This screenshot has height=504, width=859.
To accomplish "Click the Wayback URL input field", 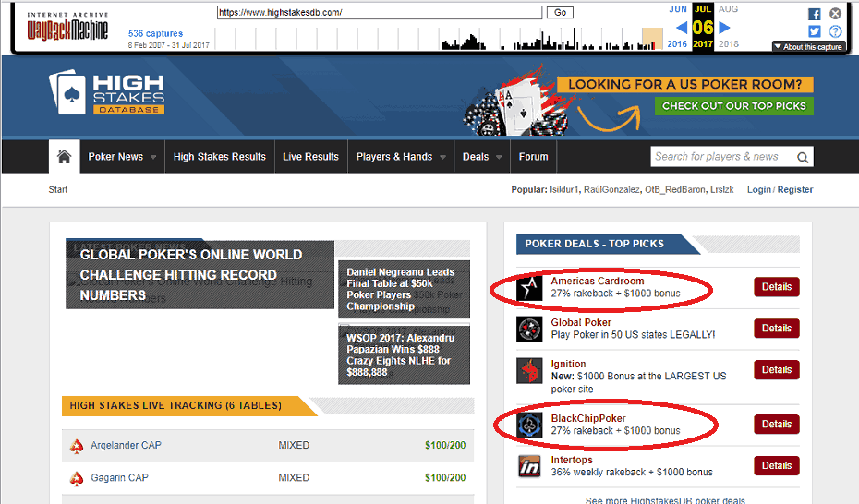I will (x=380, y=12).
